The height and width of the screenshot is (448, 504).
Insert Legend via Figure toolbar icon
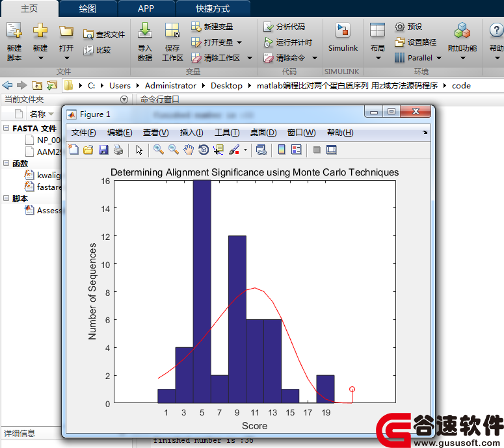(x=296, y=150)
